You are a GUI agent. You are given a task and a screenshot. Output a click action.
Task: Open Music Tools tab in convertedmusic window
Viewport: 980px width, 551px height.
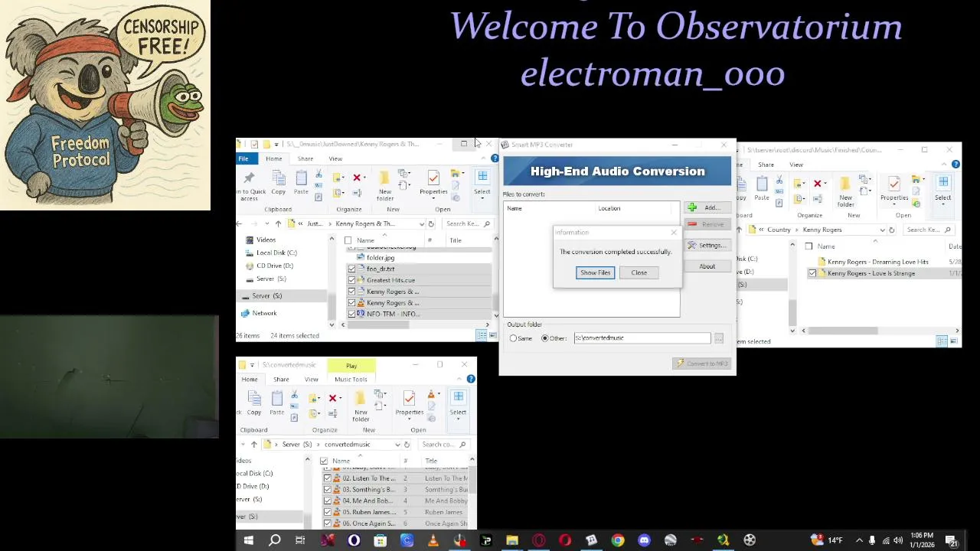(x=351, y=380)
